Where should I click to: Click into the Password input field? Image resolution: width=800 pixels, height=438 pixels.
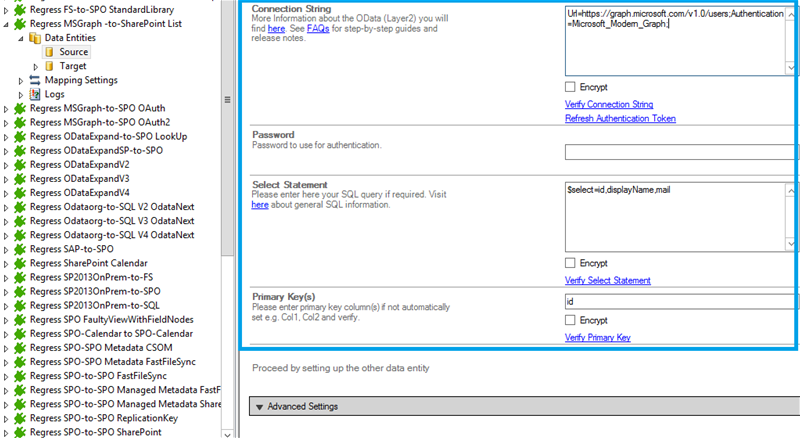pos(680,152)
